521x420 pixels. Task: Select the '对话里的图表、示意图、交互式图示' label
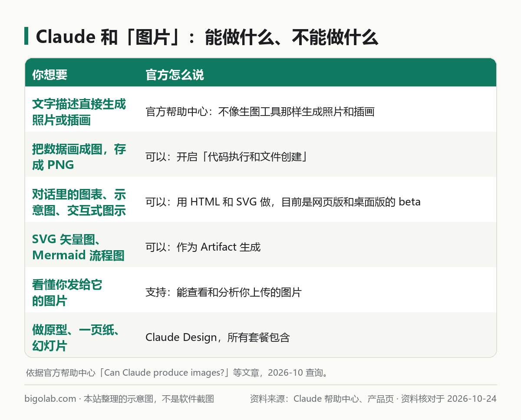coord(79,202)
